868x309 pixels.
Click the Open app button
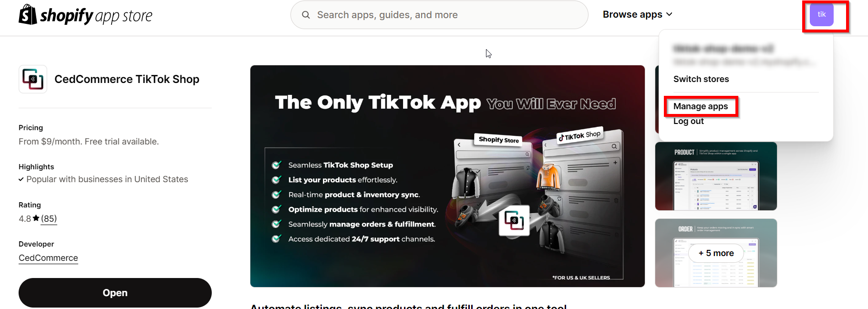[115, 293]
